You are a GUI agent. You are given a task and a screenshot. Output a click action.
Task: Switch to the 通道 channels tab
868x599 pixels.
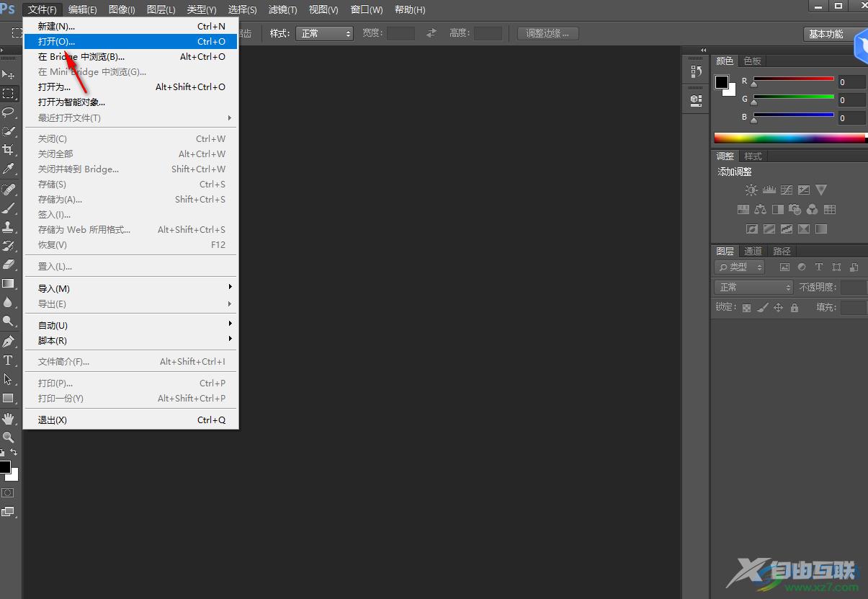(x=753, y=251)
